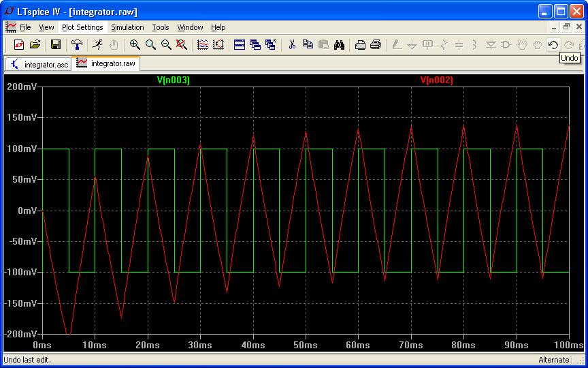Save using the floppy disk icon

point(56,45)
